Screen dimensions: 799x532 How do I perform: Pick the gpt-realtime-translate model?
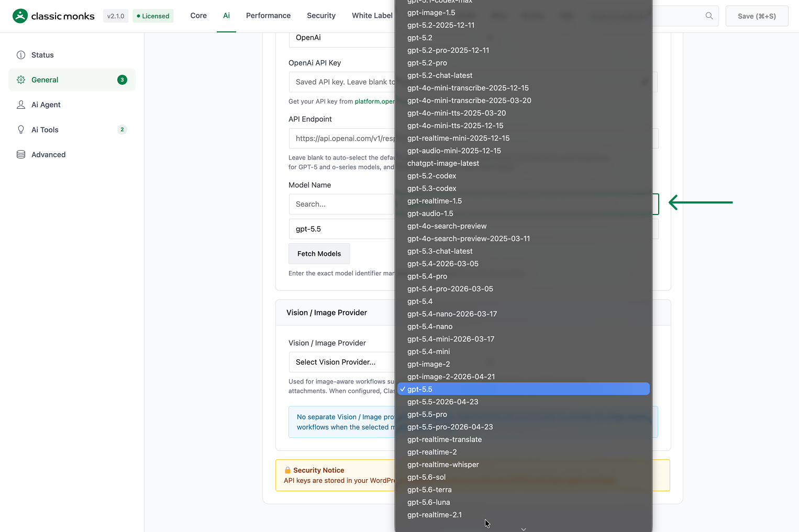coord(524,439)
